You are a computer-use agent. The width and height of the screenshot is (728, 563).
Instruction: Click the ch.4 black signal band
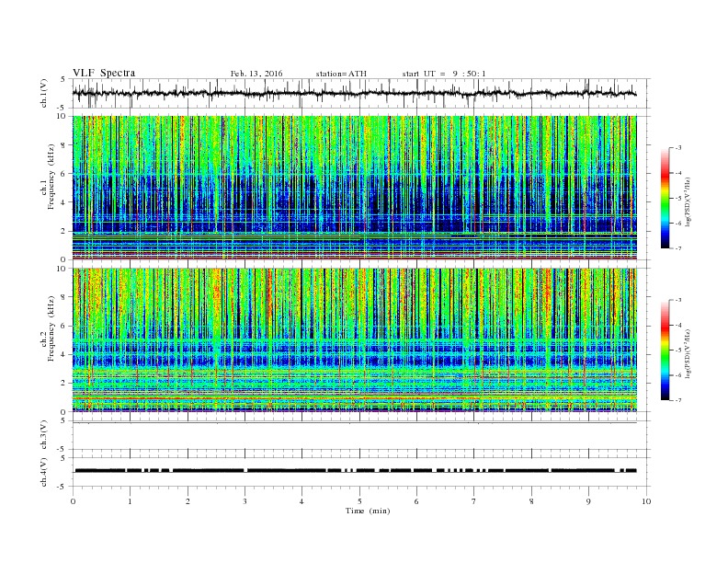356,471
